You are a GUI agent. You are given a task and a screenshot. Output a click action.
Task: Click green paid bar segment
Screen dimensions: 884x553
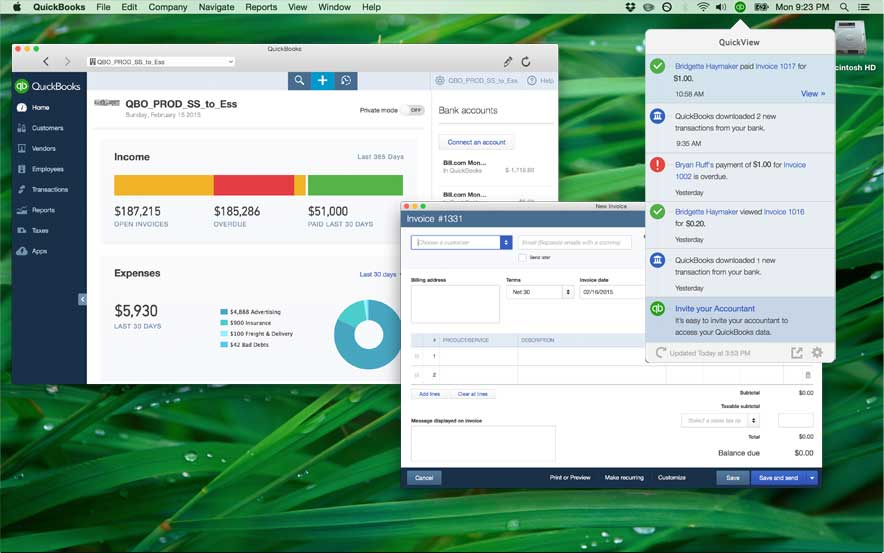(x=355, y=185)
